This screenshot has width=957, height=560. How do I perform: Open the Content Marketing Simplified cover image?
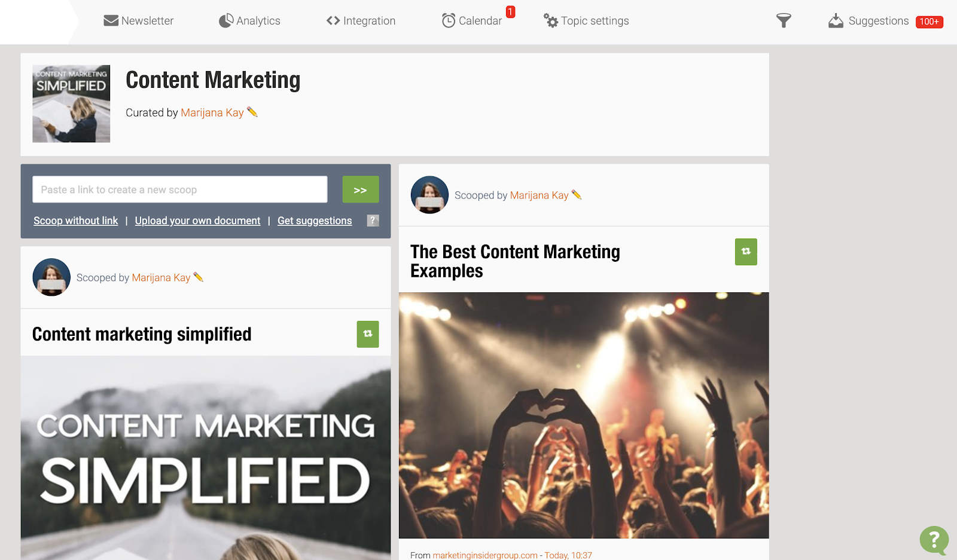pos(206,458)
